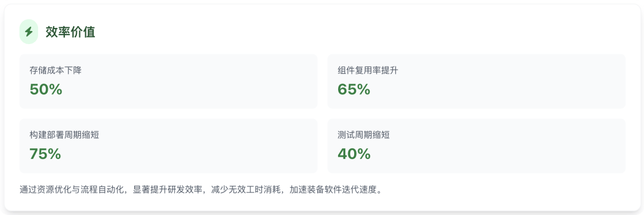Click the green lightning bolt icon

(x=29, y=32)
